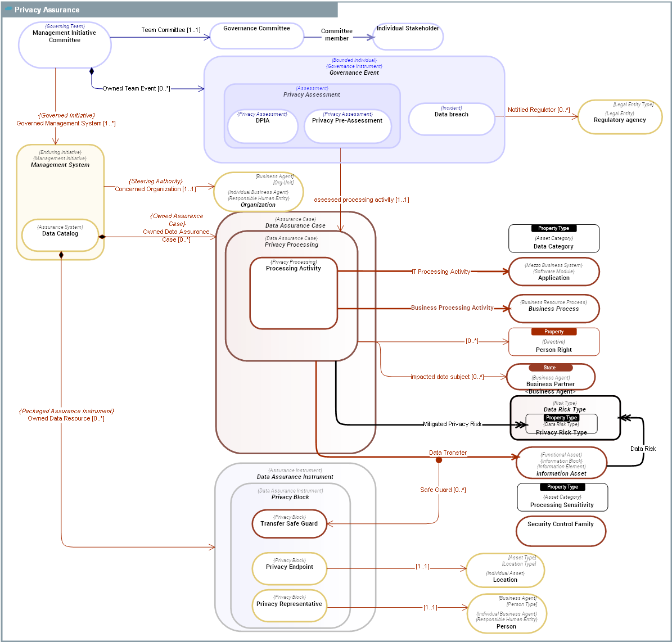Click the Mitigated Privacy Risk connector label
This screenshot has height=642, width=672.
[453, 424]
